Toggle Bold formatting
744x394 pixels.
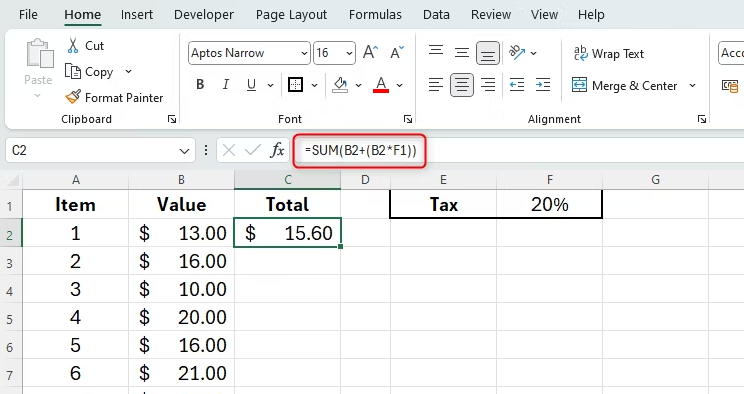coord(200,85)
